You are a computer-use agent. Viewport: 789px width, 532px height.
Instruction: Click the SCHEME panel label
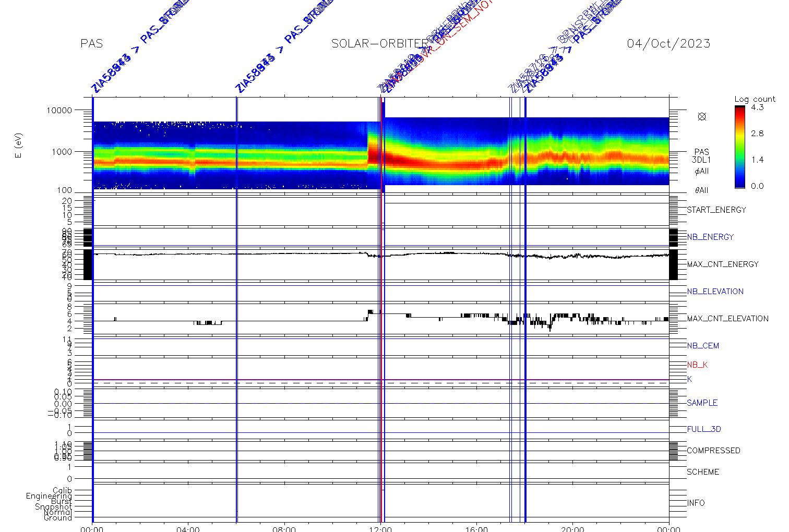pyautogui.click(x=703, y=472)
